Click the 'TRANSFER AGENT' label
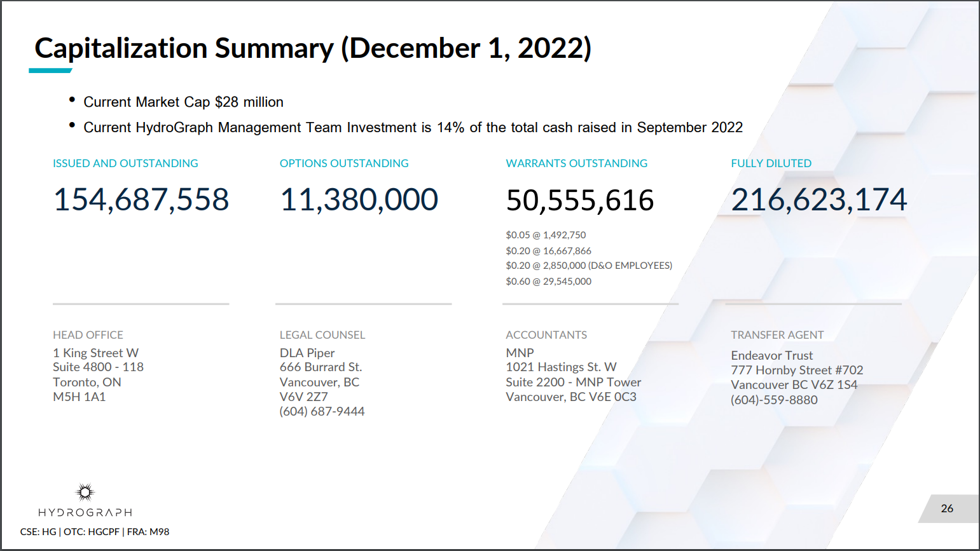 (x=777, y=335)
